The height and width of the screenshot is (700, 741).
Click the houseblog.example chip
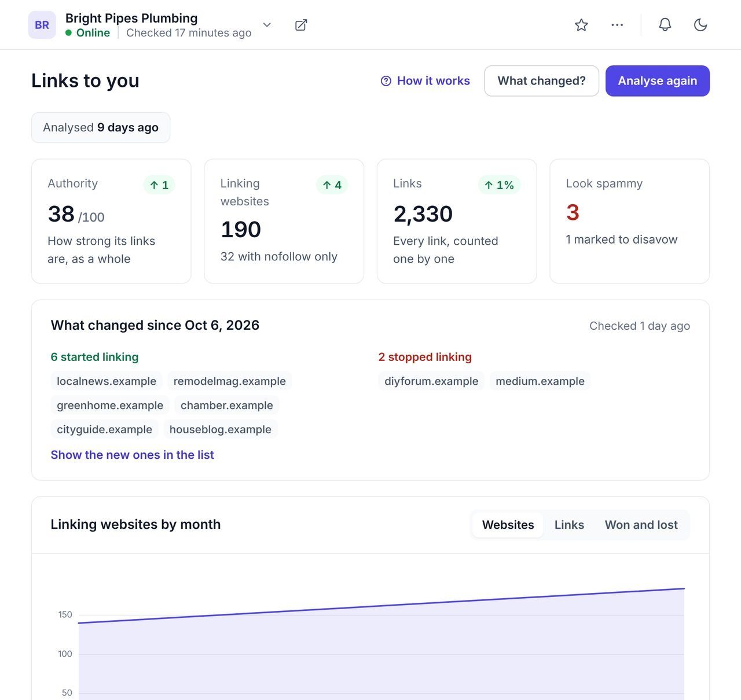point(221,430)
